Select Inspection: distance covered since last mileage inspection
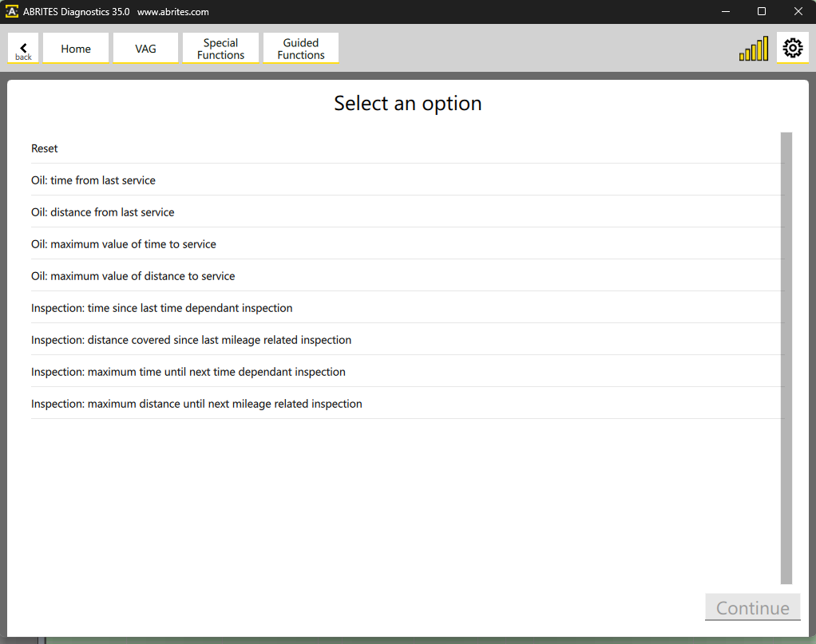This screenshot has height=644, width=816. click(x=407, y=340)
